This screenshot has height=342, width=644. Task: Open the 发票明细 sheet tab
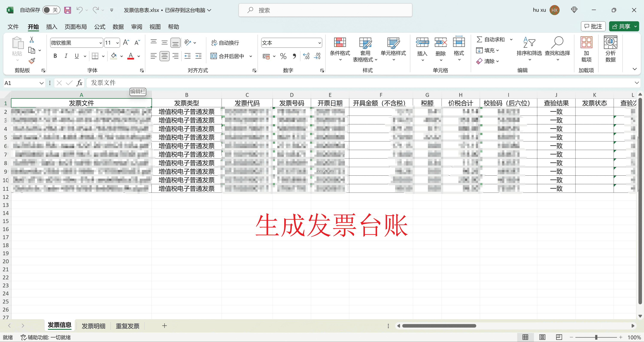(x=93, y=326)
